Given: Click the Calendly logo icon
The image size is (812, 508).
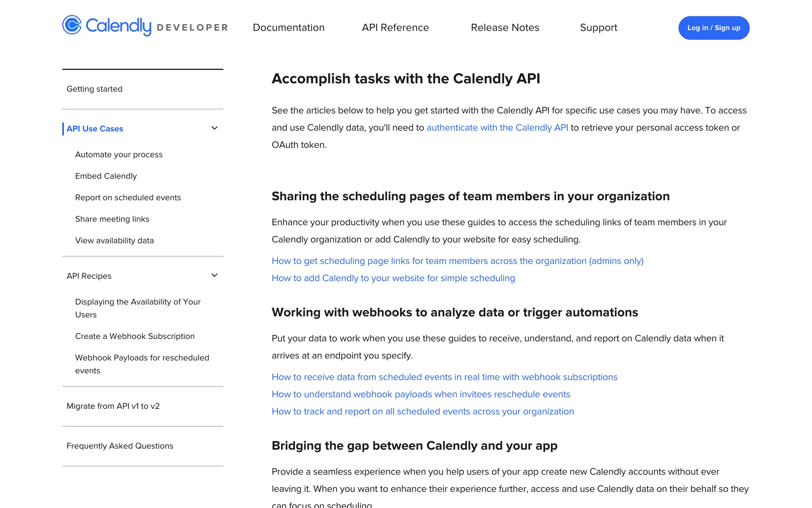Looking at the screenshot, I should [72, 25].
